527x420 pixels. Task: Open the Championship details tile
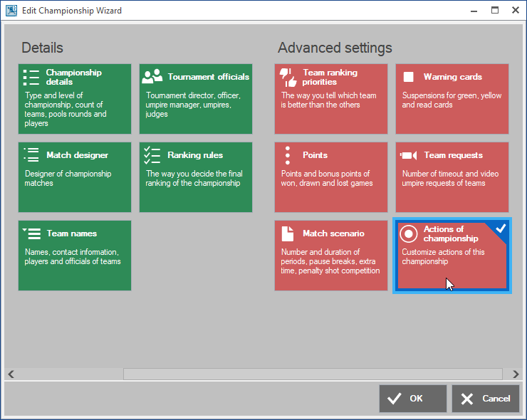[x=75, y=99]
